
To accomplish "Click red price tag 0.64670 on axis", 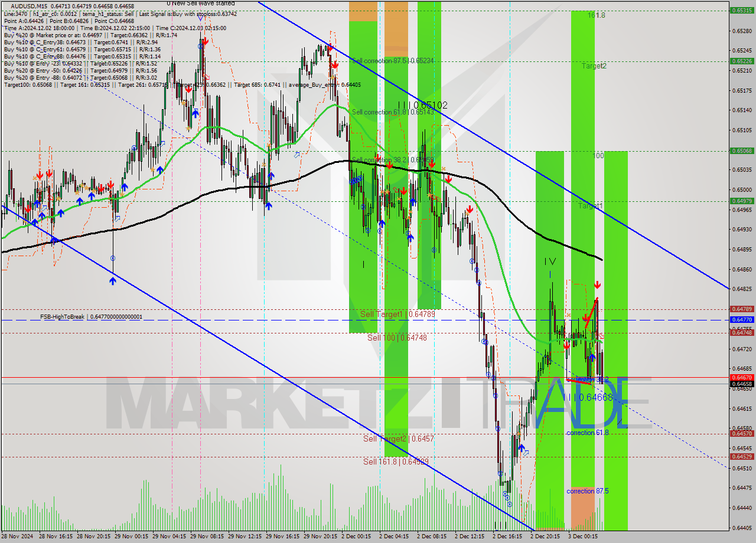I will click(x=742, y=377).
